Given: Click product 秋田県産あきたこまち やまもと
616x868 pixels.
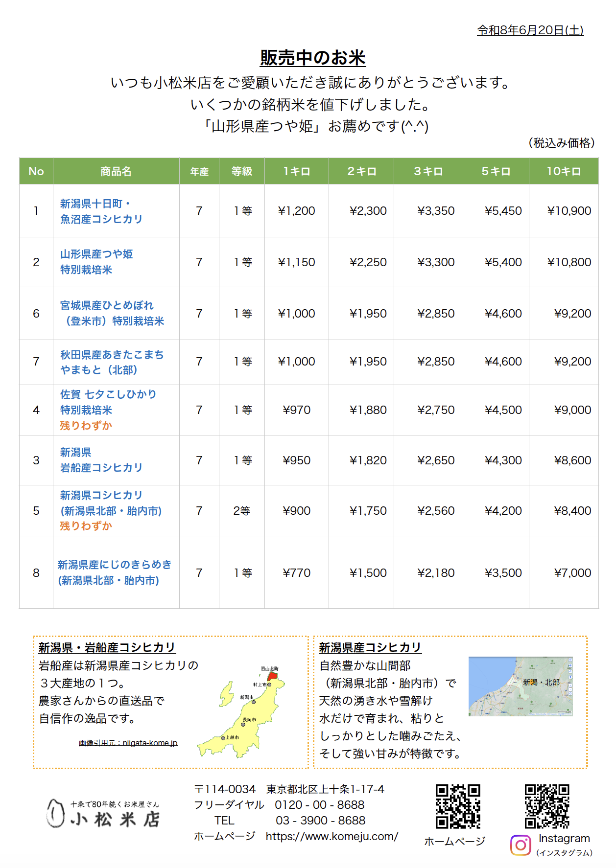Looking at the screenshot, I should click(x=112, y=362).
